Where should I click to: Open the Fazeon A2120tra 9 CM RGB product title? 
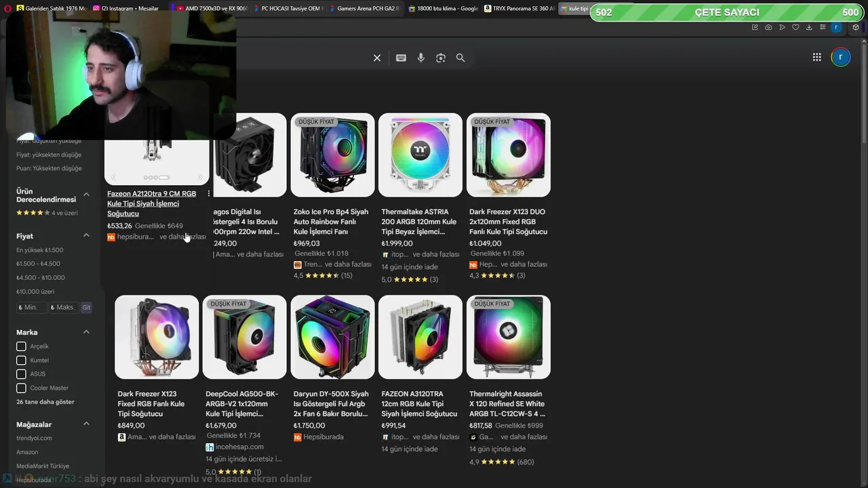(x=152, y=203)
